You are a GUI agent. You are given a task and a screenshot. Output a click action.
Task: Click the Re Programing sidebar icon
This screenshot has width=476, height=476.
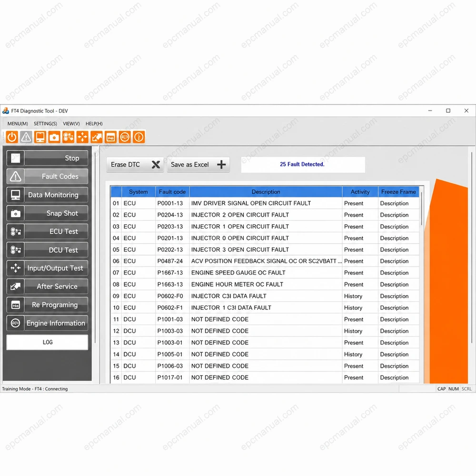16,305
